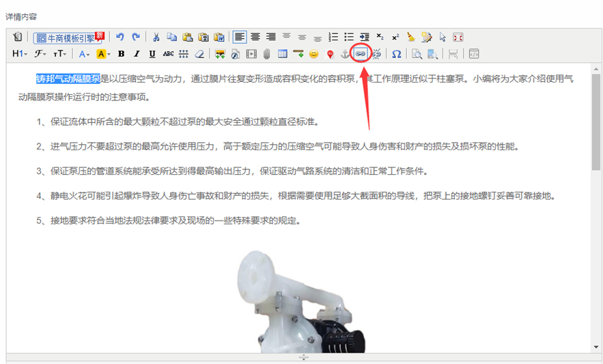This screenshot has height=364, width=603.
Task: Clean HTML code with the broom icon
Action: [x=411, y=37]
